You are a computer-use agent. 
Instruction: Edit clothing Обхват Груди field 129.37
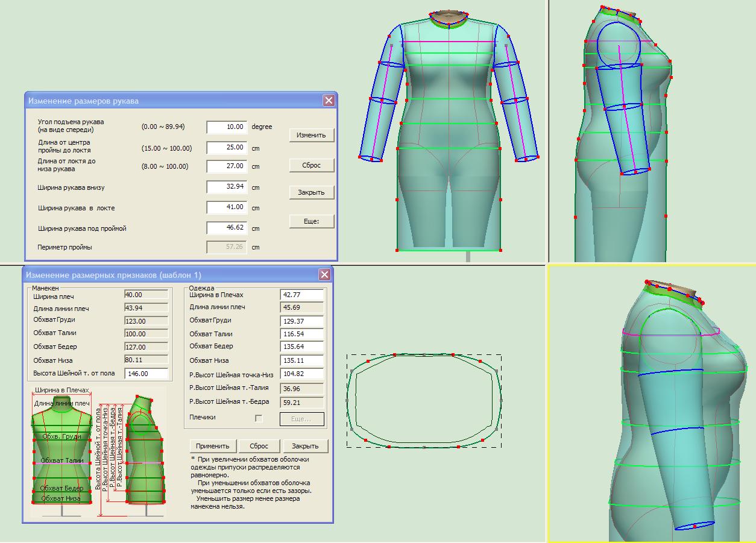point(302,321)
